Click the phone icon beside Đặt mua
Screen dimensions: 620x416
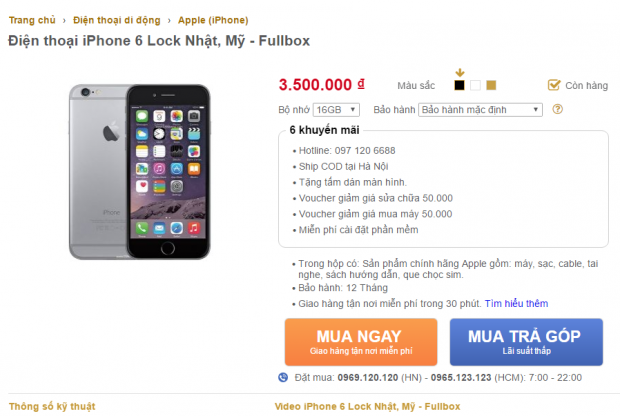pos(283,377)
